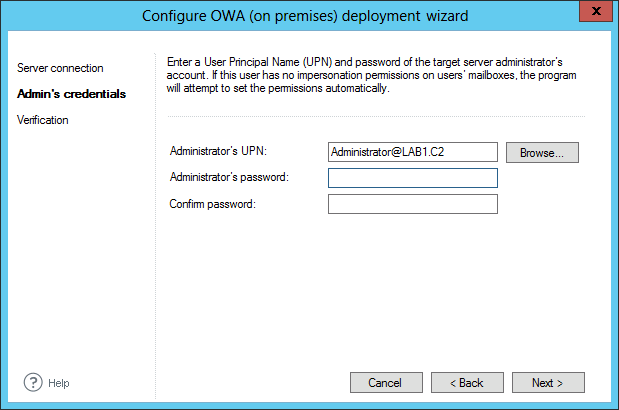Click the UPN instructions paragraph

(371, 75)
